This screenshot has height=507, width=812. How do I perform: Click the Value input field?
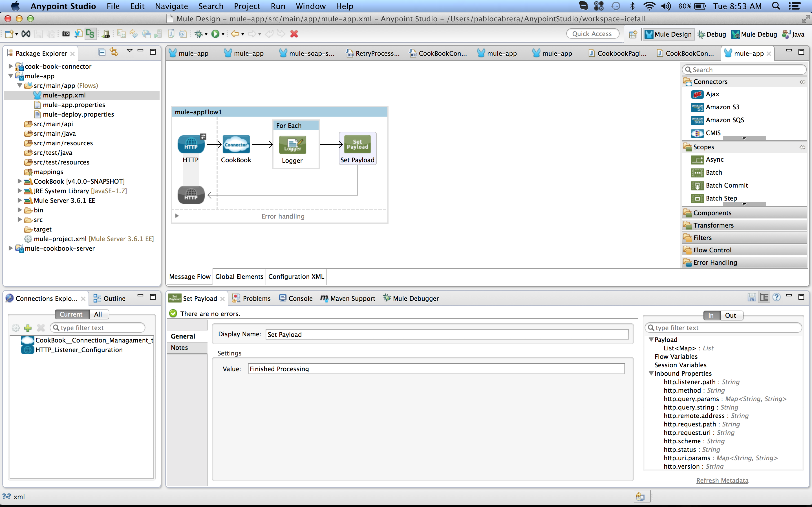(436, 369)
